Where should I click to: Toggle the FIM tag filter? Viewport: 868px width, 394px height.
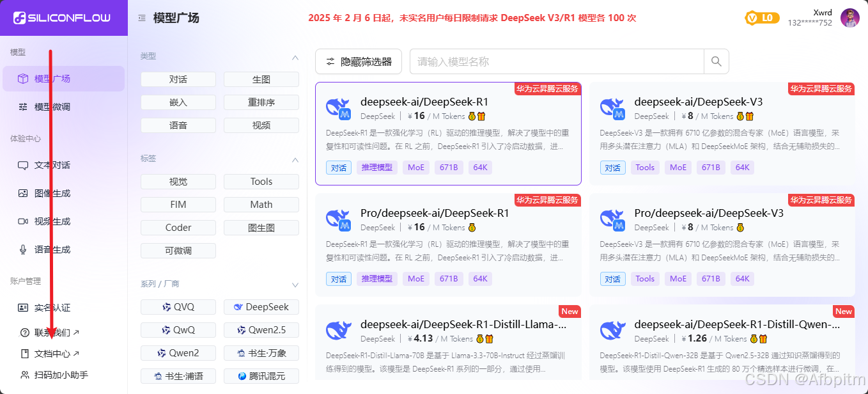178,205
